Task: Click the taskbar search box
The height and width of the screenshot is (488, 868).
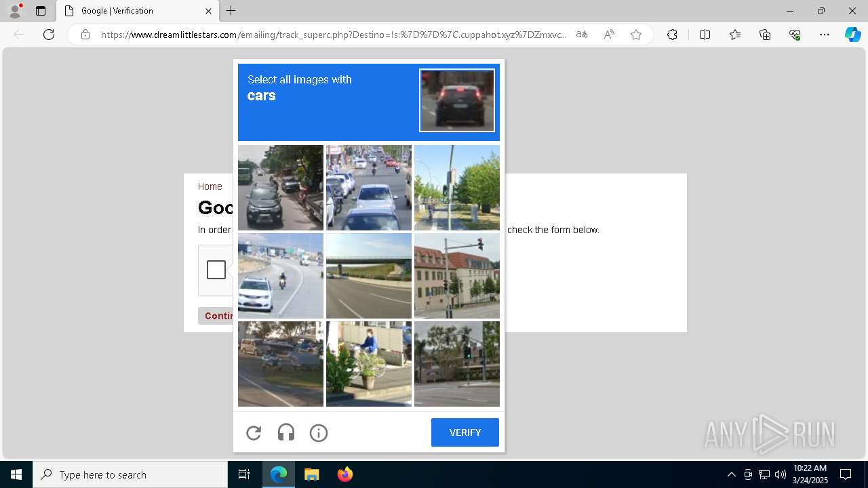Action: coord(130,474)
